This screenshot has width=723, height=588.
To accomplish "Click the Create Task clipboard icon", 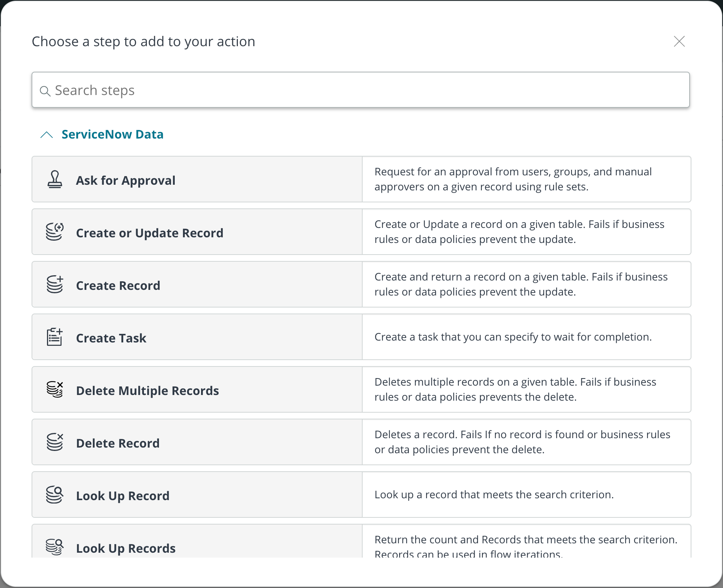I will click(x=54, y=337).
